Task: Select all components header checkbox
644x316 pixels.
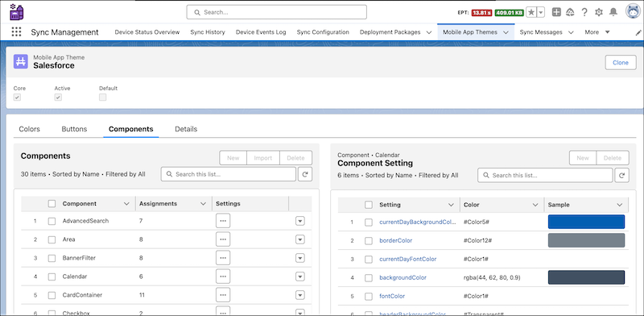Action: point(52,204)
